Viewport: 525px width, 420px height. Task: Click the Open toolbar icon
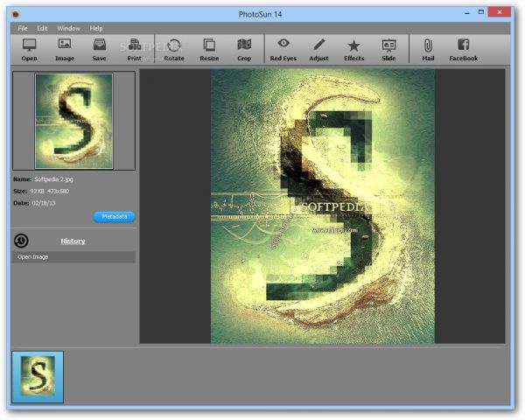coord(29,49)
